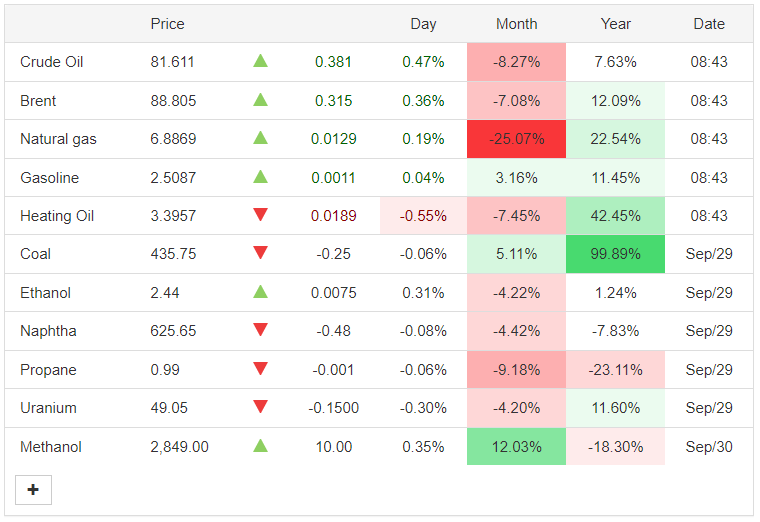Click the 5.11% monthly cell for Coal
Screen dimensions: 760x522
click(x=517, y=254)
